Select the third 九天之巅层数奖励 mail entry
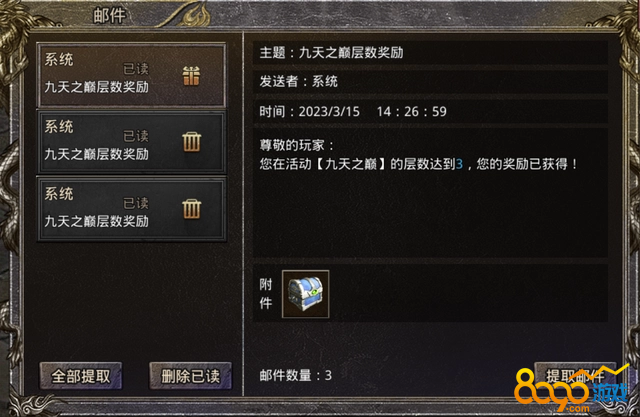The width and height of the screenshot is (640, 417). [131, 209]
